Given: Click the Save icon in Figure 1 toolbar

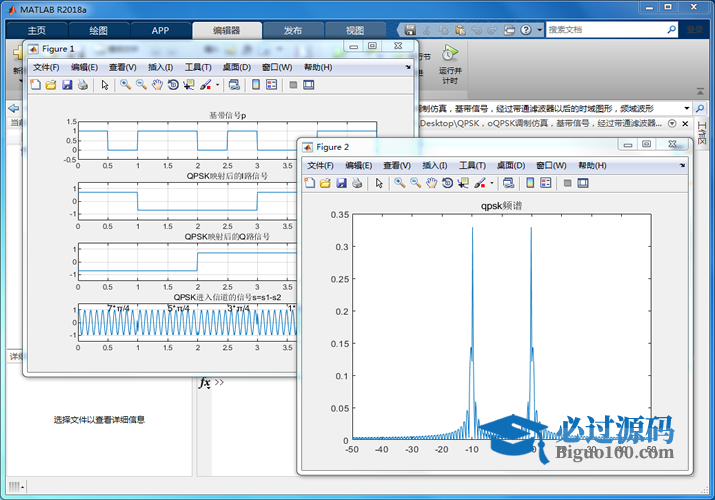Looking at the screenshot, I should tap(67, 85).
